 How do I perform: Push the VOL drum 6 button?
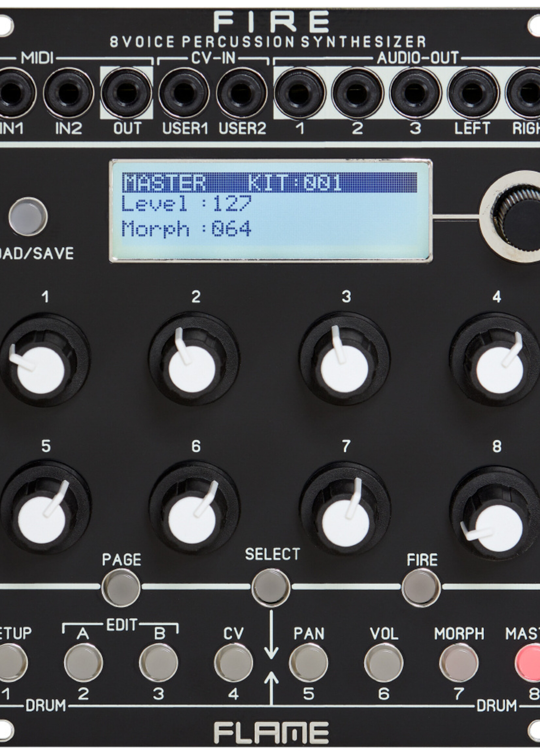coord(384,663)
